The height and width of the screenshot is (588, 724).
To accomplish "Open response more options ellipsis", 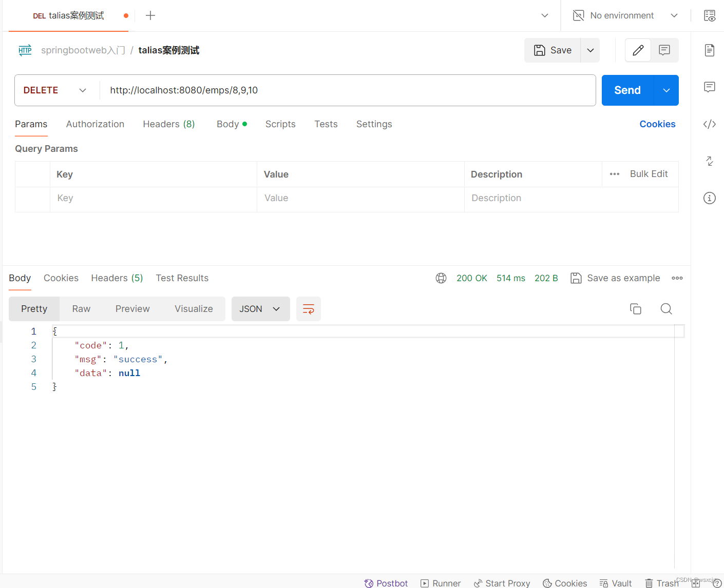I will coord(677,278).
